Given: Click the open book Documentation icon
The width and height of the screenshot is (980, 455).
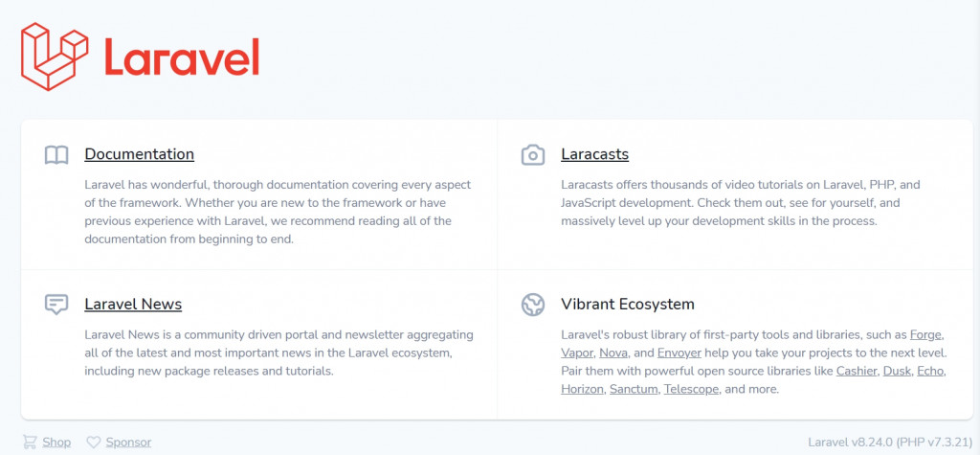Looking at the screenshot, I should [x=56, y=154].
